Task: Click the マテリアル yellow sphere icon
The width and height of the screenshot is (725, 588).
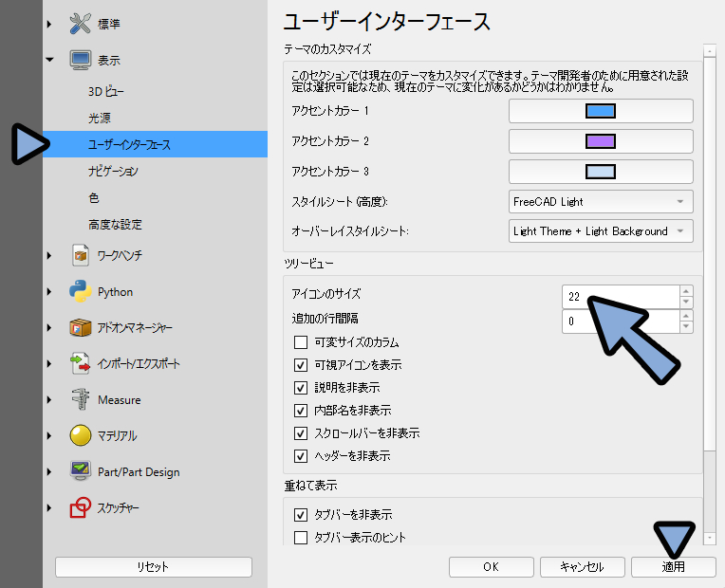Action: coord(81,435)
